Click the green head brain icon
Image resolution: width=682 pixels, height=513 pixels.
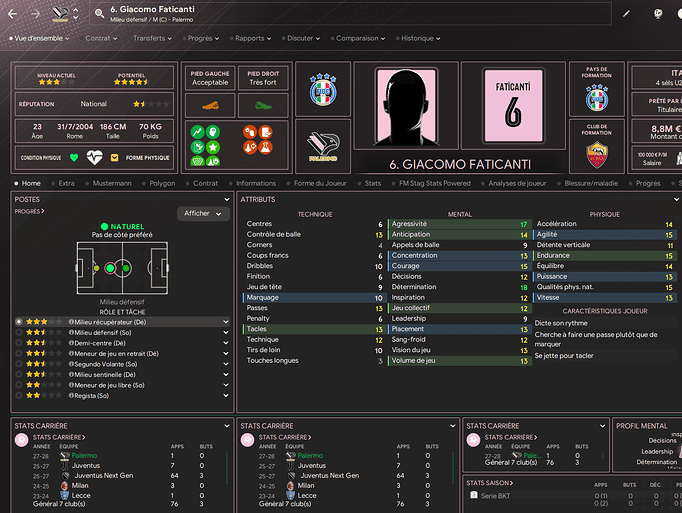pos(213,132)
